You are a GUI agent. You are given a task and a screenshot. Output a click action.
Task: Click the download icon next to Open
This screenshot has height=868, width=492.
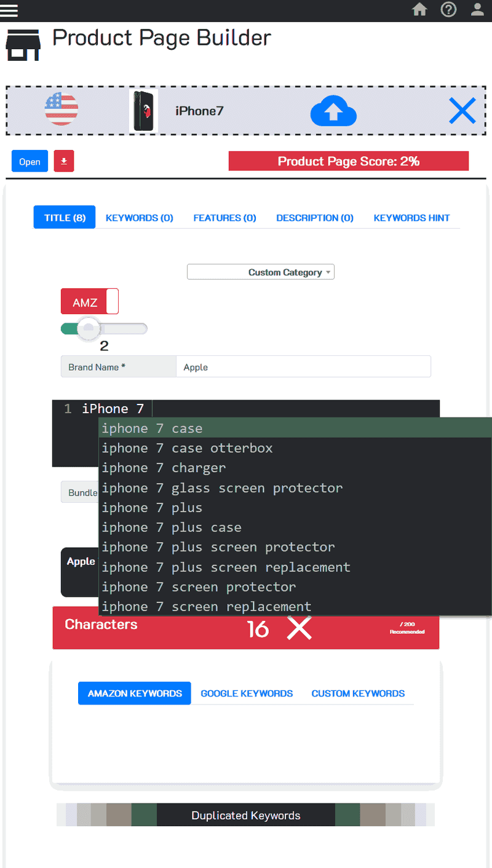(x=63, y=160)
